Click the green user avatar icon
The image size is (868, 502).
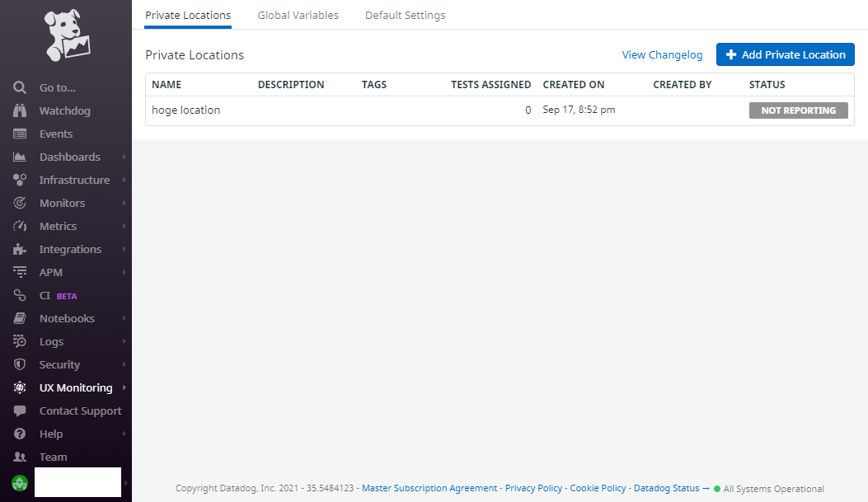pos(20,483)
